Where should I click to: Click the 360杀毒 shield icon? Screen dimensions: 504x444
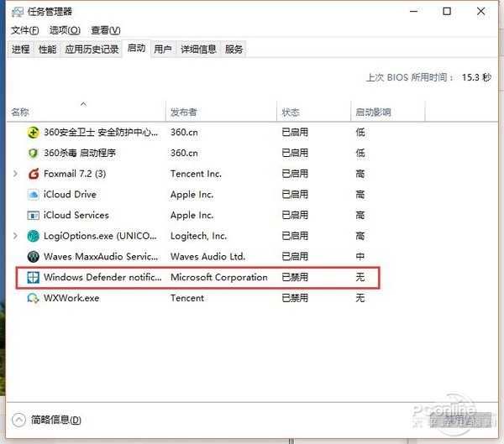tap(33, 154)
